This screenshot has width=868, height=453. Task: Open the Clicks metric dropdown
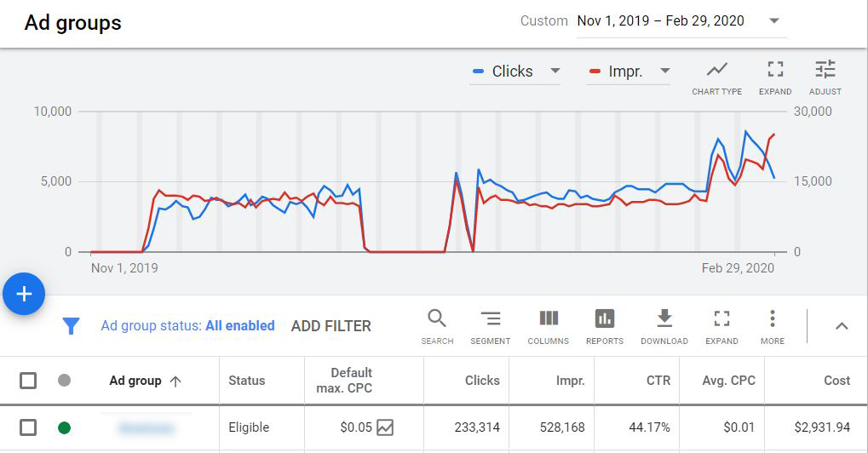[x=516, y=72]
